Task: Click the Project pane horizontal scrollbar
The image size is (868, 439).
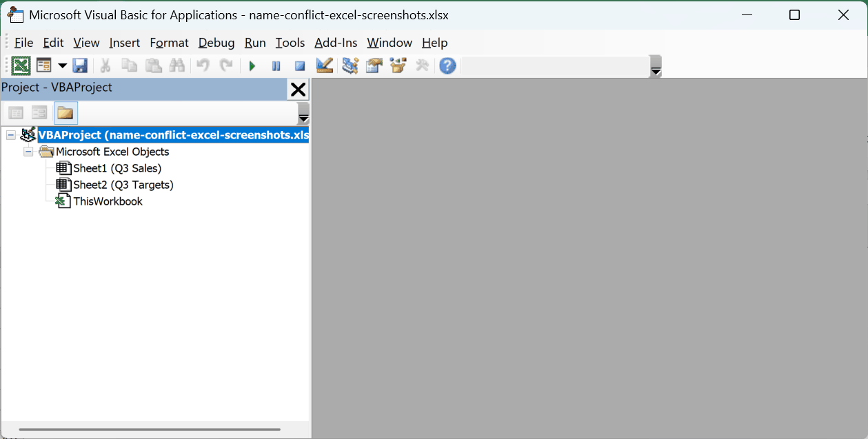Action: (150, 429)
